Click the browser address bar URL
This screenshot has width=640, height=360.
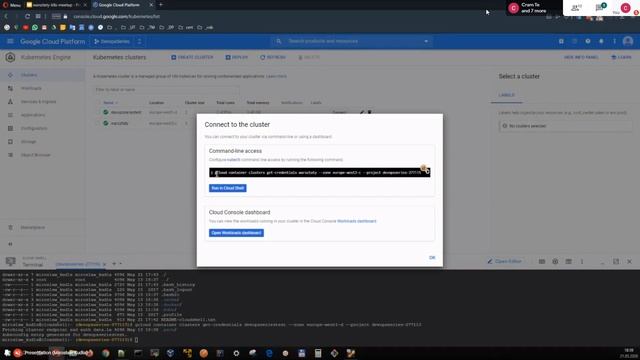tap(117, 16)
